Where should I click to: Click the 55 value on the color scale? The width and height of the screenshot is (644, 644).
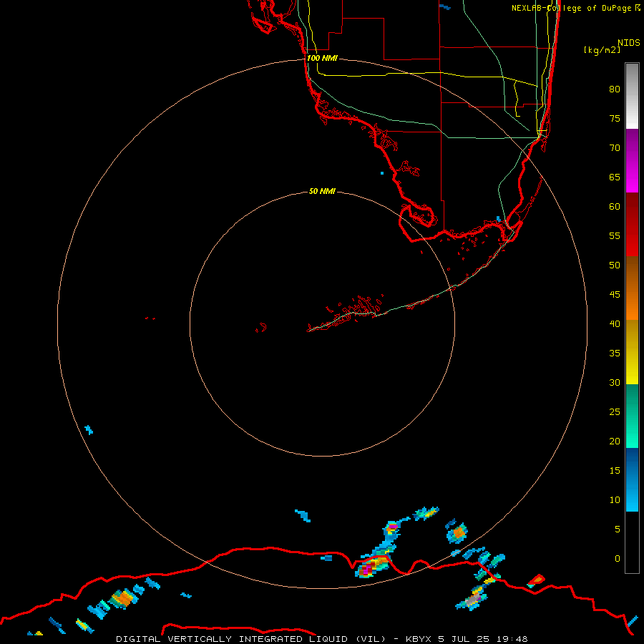tap(615, 235)
